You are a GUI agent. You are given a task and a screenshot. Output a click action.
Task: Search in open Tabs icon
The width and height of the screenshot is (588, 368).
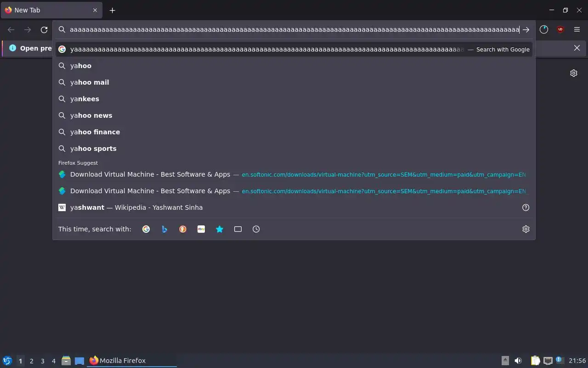pos(238,229)
